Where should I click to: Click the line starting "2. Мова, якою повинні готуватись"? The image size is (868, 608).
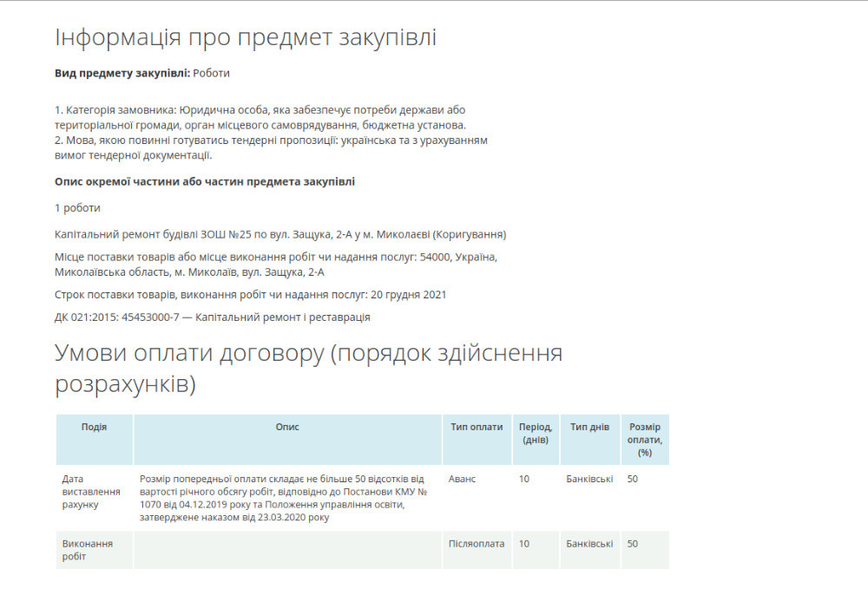click(271, 147)
